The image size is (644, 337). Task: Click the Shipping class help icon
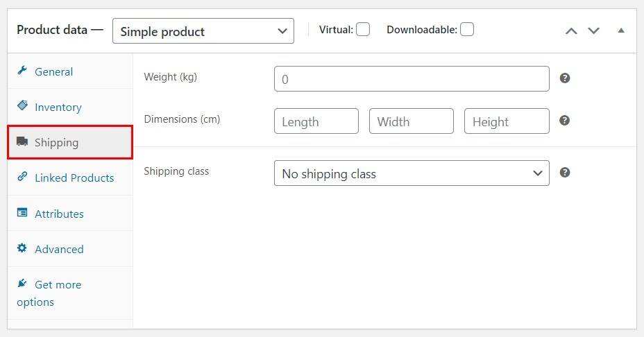click(565, 173)
